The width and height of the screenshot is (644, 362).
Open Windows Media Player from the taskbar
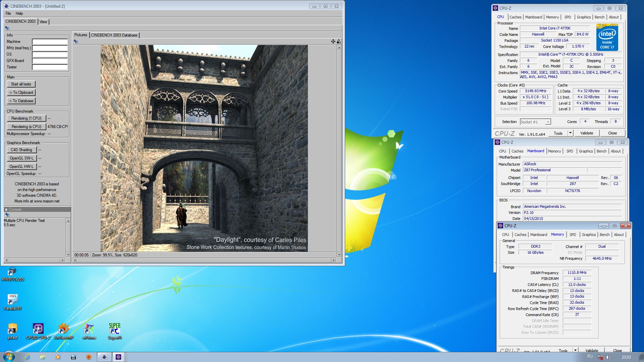(58, 357)
